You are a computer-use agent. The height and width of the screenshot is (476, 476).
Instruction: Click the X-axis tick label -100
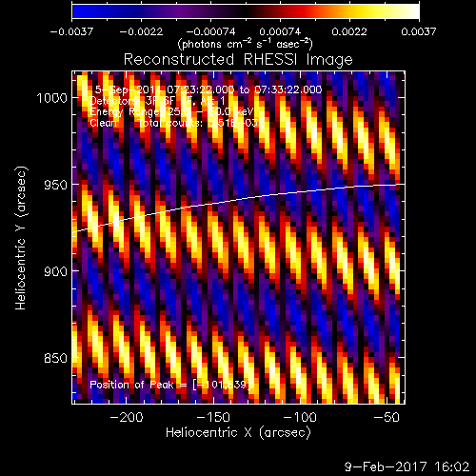point(300,417)
